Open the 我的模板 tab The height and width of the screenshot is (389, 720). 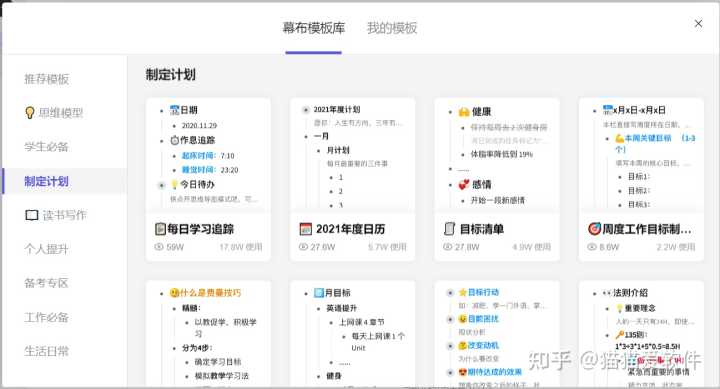pos(392,28)
